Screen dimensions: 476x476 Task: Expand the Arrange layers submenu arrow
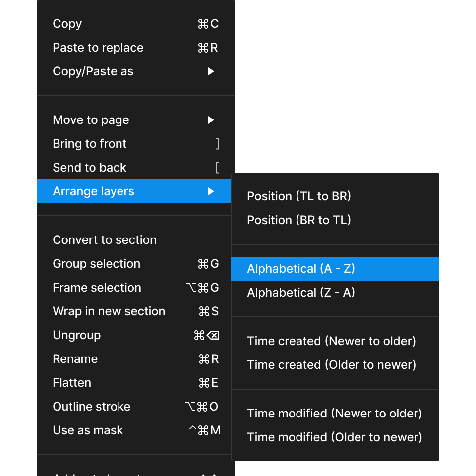(x=212, y=191)
